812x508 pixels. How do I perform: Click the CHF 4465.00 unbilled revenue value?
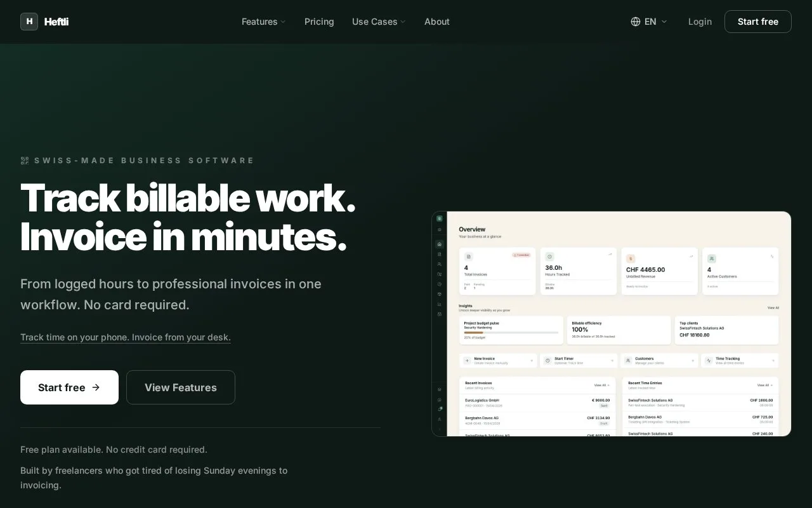[x=645, y=270]
